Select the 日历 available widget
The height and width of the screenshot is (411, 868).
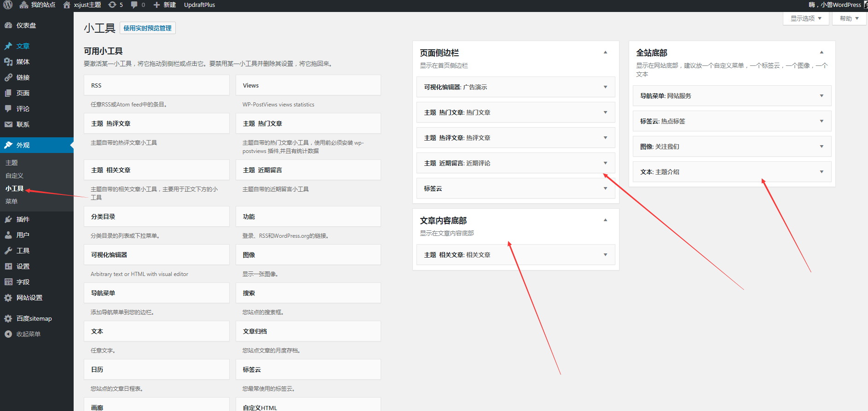point(156,370)
